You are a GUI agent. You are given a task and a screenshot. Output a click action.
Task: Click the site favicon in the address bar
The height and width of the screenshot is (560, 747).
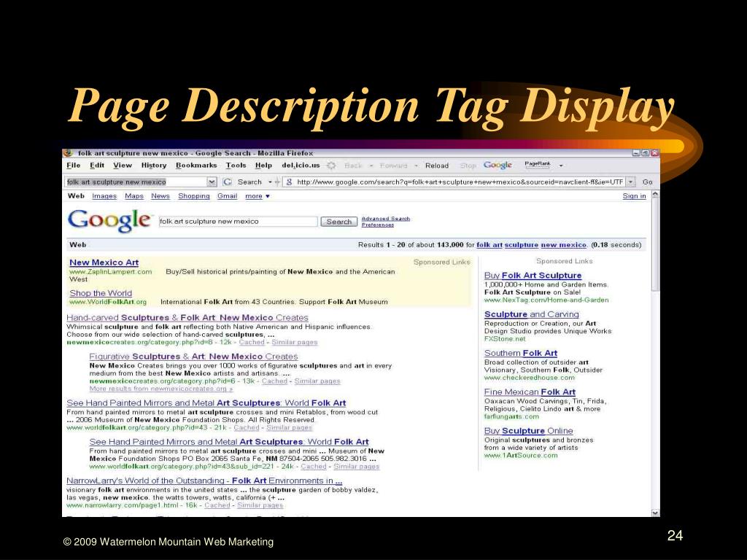(x=289, y=182)
